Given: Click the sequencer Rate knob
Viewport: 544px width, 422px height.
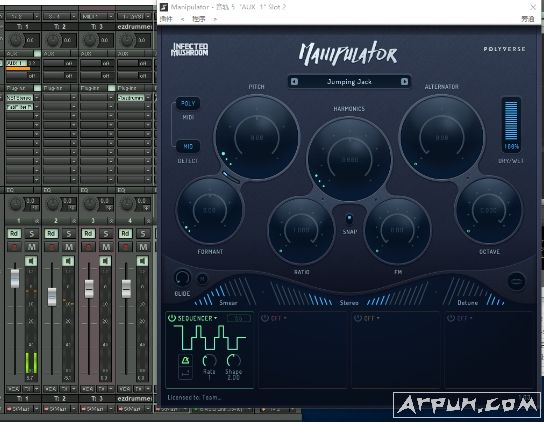Looking at the screenshot, I should [209, 361].
